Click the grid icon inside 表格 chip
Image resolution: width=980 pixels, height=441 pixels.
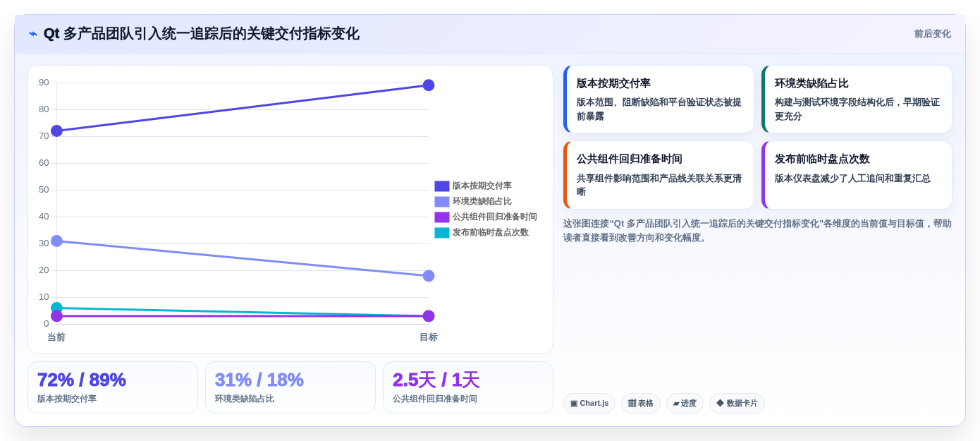pos(632,404)
